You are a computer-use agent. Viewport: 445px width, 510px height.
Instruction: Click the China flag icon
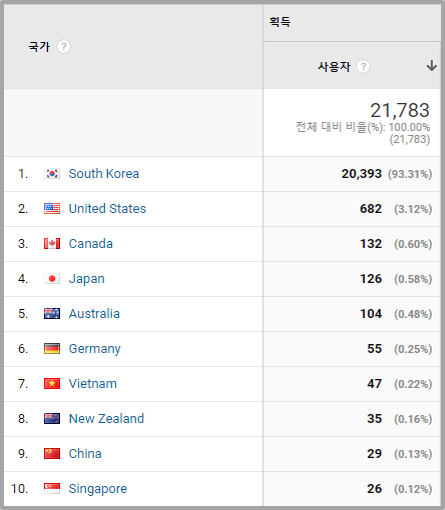pos(52,454)
